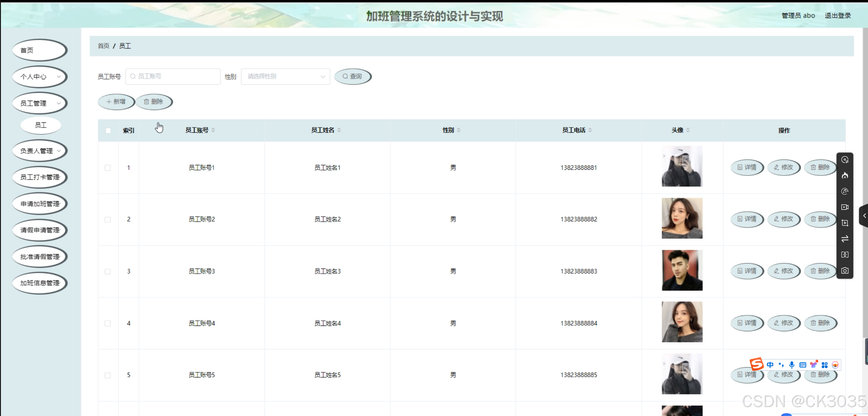Screen dimensions: 868x416
Task: Open the video playback icon on floating panel
Action: click(x=845, y=223)
